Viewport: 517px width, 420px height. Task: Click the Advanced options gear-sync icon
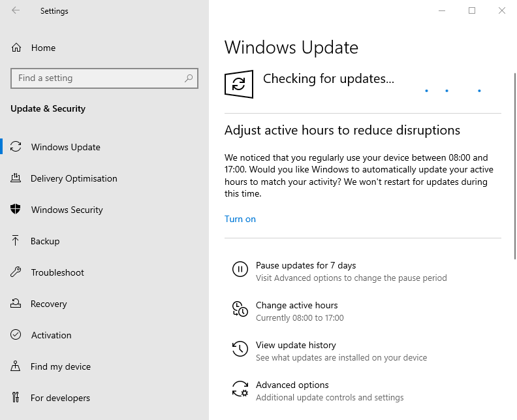240,389
